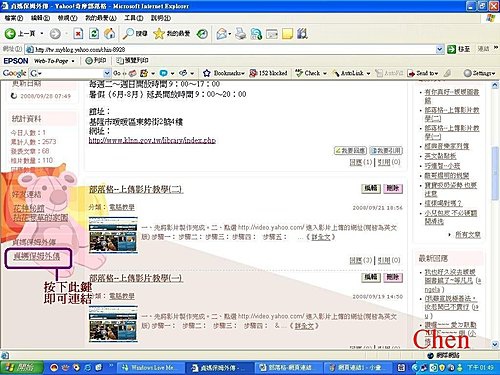Screen dimensions: 500x375
Task: Open the 編輯(E) menu
Action: coord(40,18)
